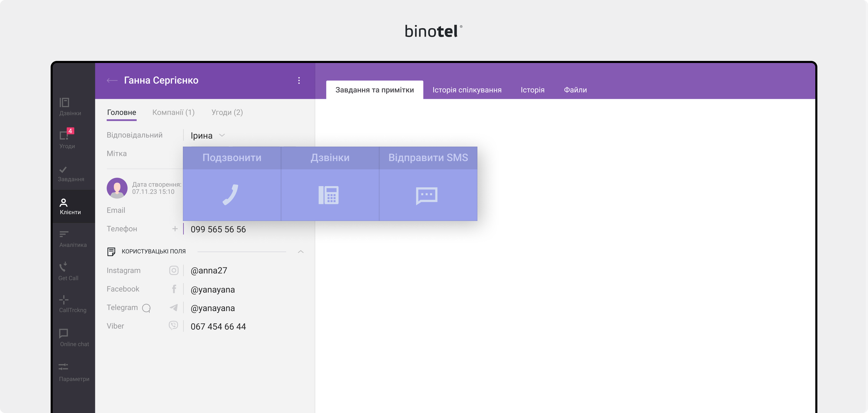
Task: Switch to Головне tab
Action: pos(122,113)
